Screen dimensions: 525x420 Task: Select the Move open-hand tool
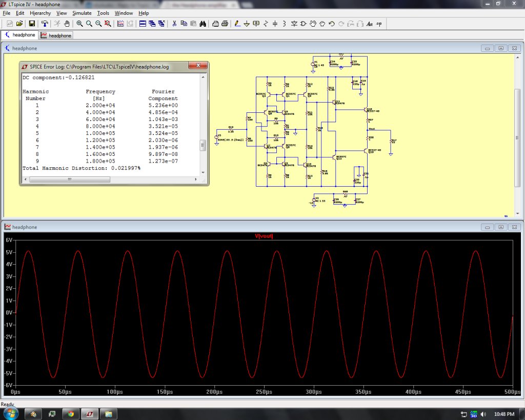click(313, 24)
